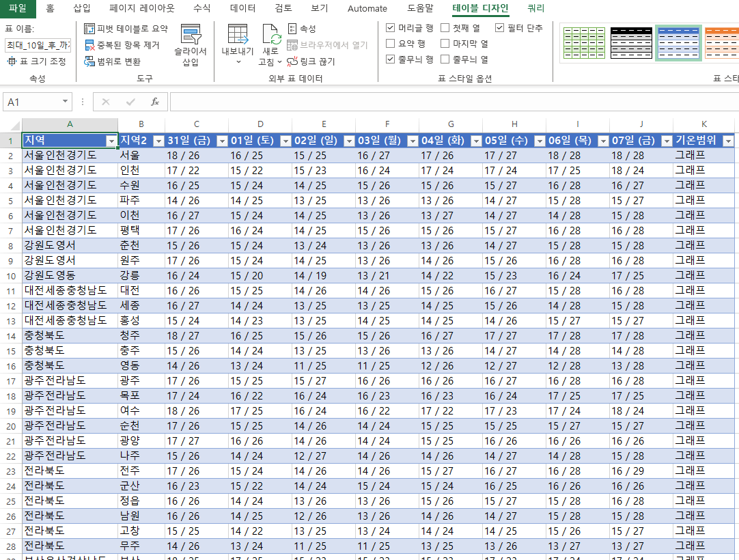Toggle the Filter Button (필터 단추) checkbox
The height and width of the screenshot is (560, 739).
click(499, 28)
